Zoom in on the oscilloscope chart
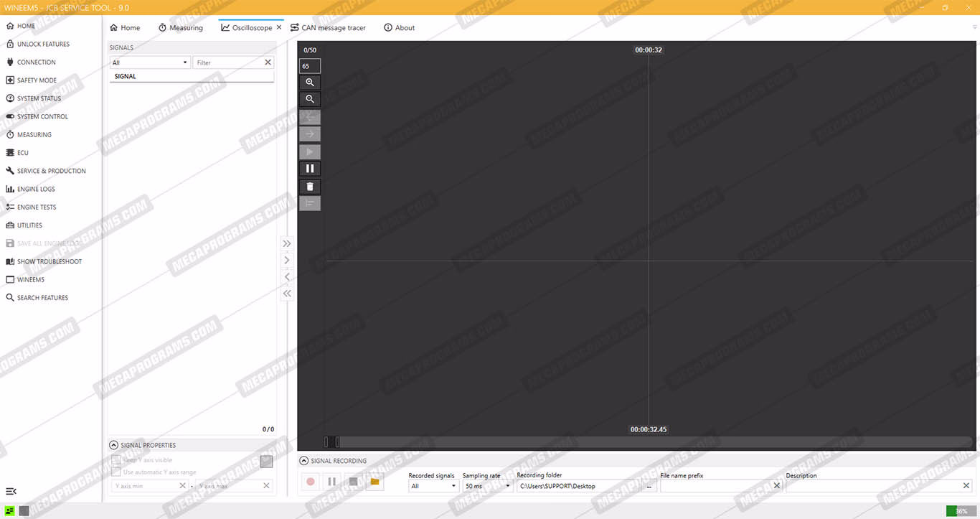980x519 pixels. [x=310, y=83]
